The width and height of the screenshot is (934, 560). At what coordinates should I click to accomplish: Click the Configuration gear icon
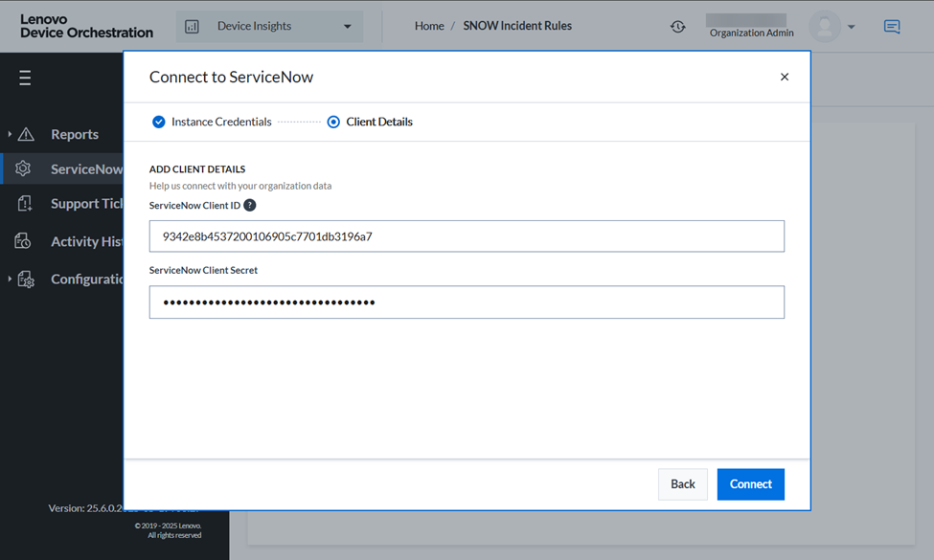pyautogui.click(x=26, y=280)
